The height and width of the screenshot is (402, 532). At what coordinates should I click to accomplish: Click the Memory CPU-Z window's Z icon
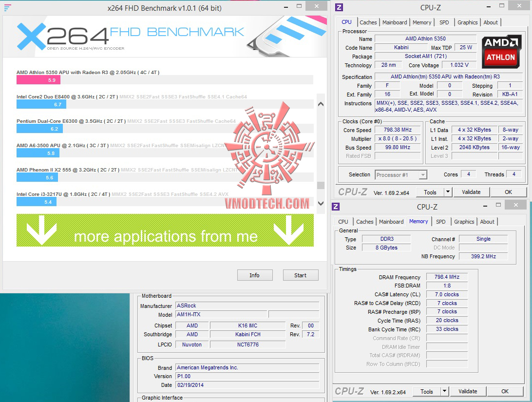pyautogui.click(x=336, y=207)
